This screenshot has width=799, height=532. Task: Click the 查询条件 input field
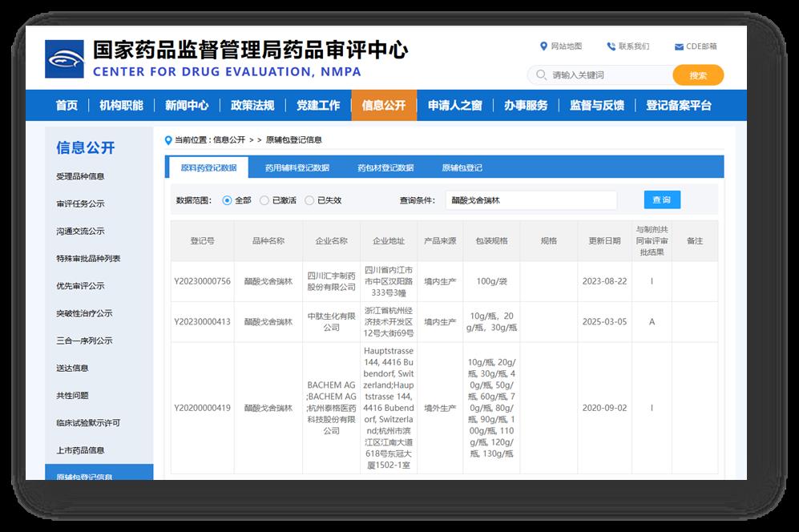click(531, 200)
